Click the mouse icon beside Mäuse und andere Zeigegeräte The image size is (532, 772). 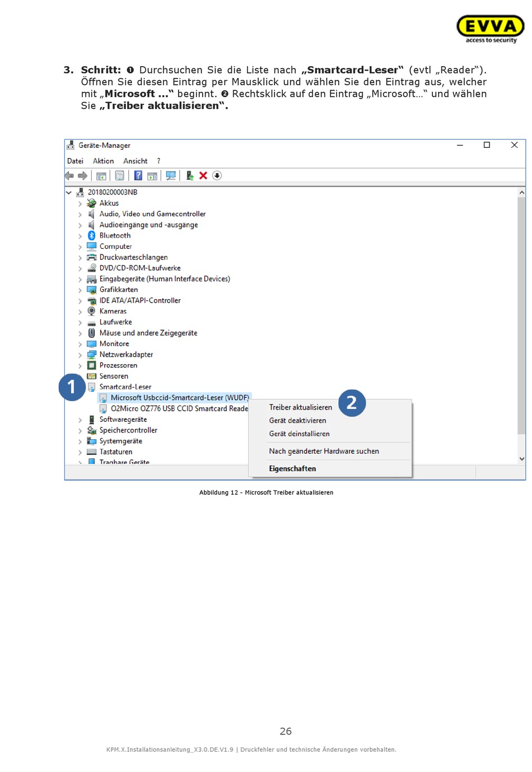92,333
